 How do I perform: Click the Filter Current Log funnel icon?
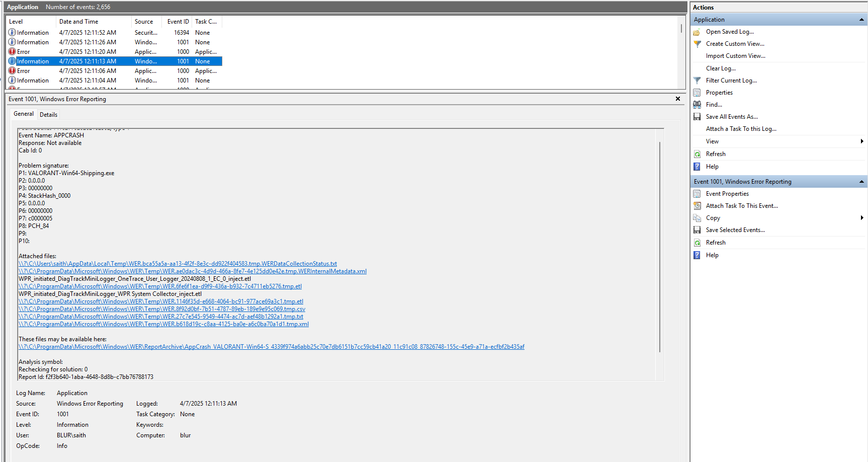[697, 81]
